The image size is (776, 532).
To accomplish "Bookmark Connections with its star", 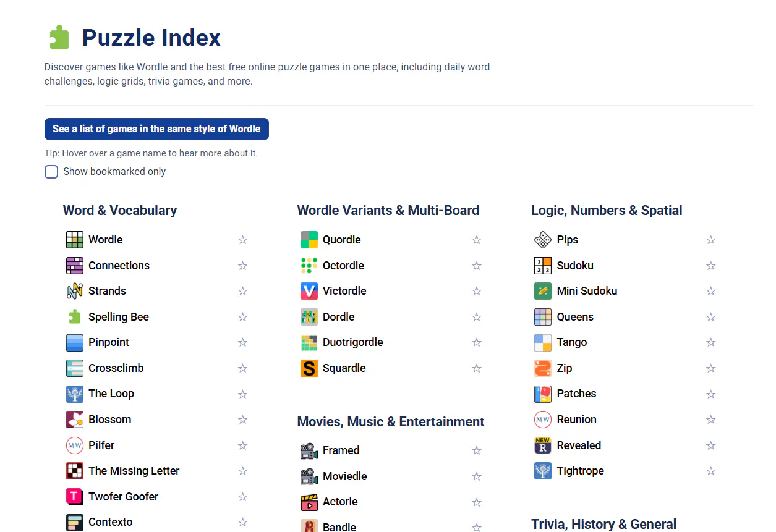I will [x=242, y=266].
